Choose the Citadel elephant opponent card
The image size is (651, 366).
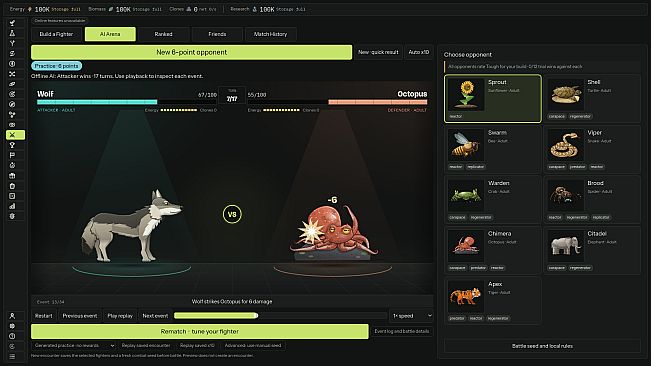click(592, 250)
